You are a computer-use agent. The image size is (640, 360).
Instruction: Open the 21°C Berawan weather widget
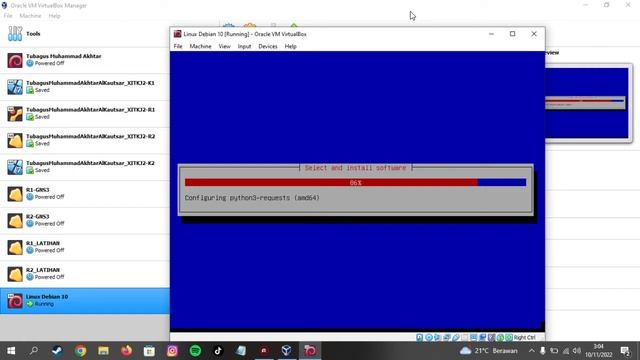pos(488,351)
